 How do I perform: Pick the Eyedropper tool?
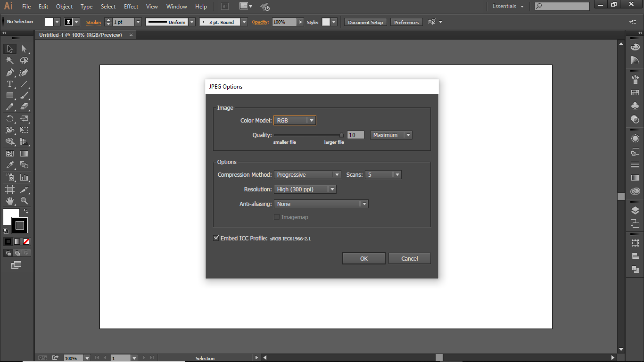tap(9, 165)
